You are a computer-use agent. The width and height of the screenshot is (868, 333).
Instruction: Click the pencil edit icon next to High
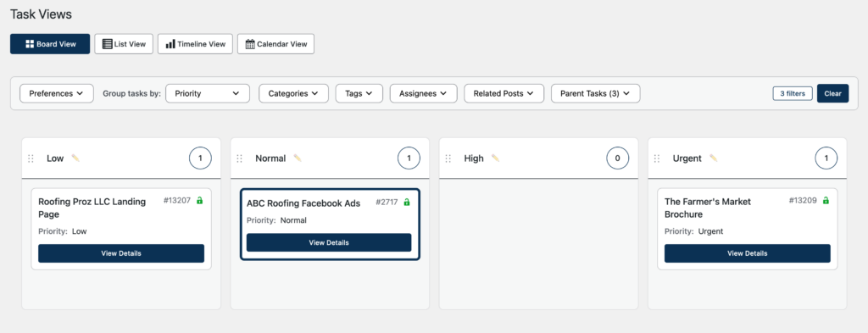click(x=495, y=158)
